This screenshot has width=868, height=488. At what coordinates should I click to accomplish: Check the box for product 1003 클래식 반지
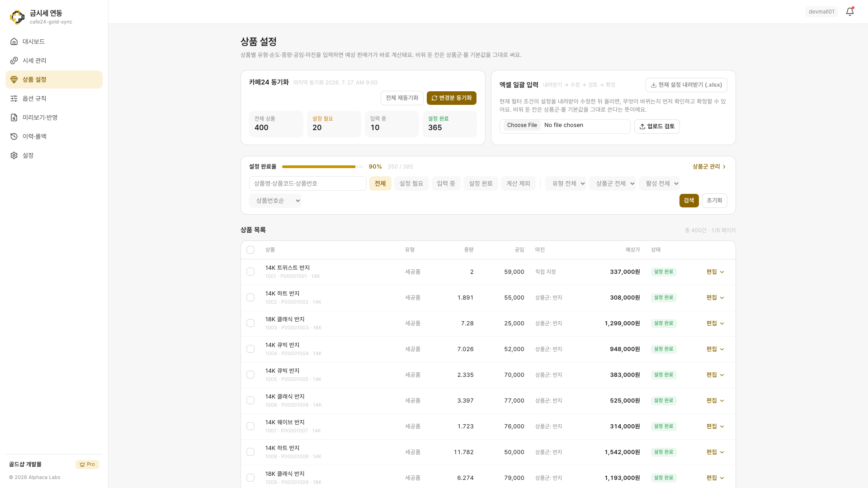(x=250, y=323)
